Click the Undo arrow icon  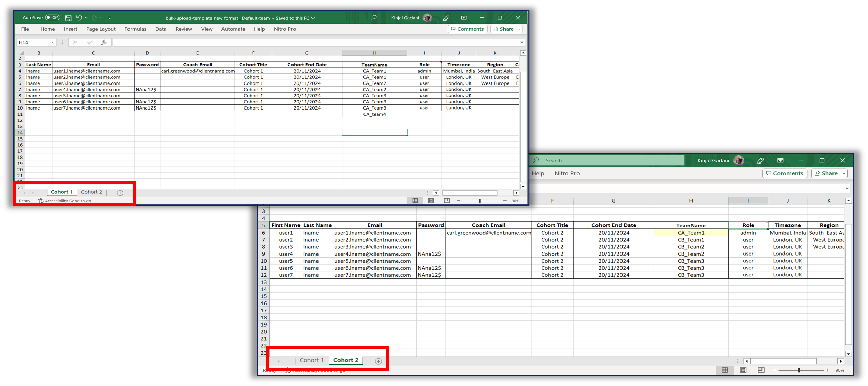pos(79,18)
